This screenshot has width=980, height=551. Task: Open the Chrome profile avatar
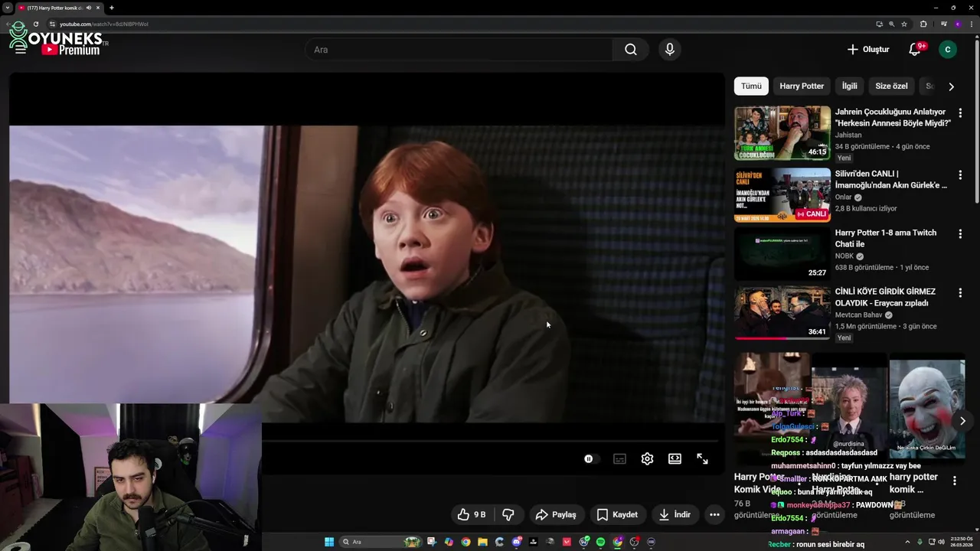[x=958, y=24]
